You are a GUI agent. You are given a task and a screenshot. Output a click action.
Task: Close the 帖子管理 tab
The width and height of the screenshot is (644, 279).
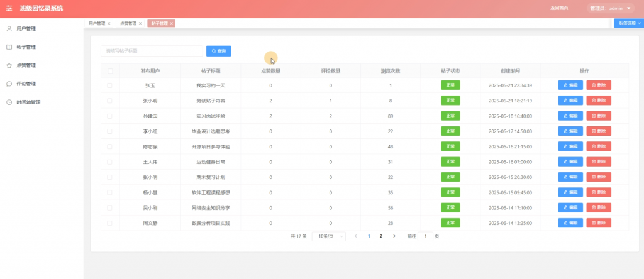coord(171,23)
